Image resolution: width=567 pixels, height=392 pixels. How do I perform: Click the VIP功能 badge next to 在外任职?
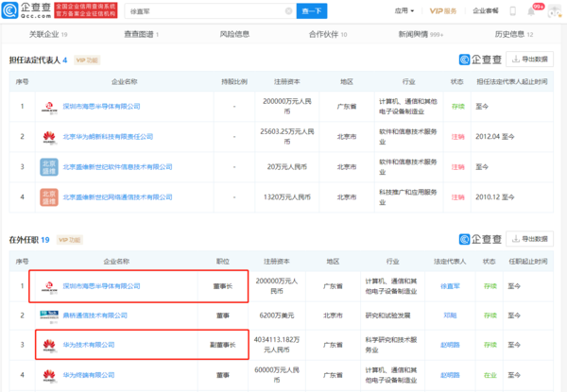click(70, 240)
